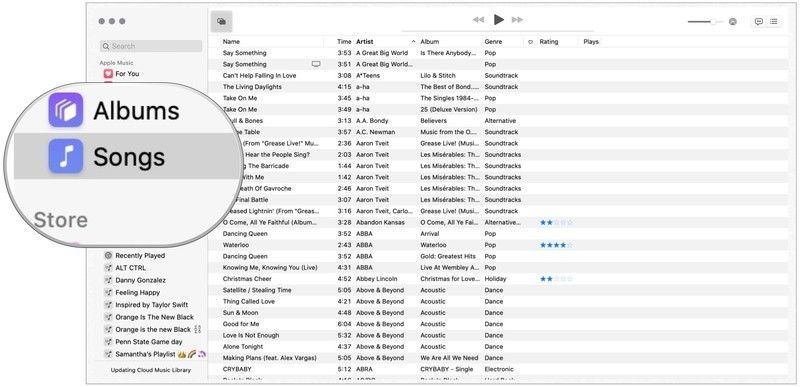This screenshot has height=387, width=800.
Task: Click the artist Abbey Lincoln
Action: point(376,279)
